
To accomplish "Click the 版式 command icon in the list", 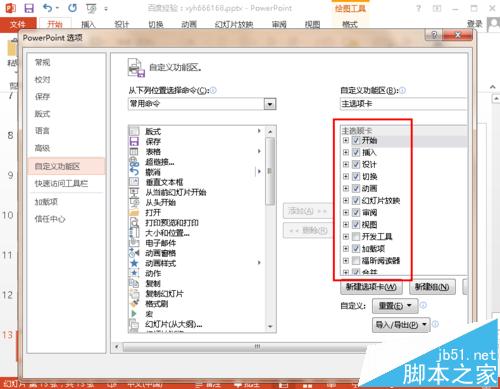I will (134, 132).
